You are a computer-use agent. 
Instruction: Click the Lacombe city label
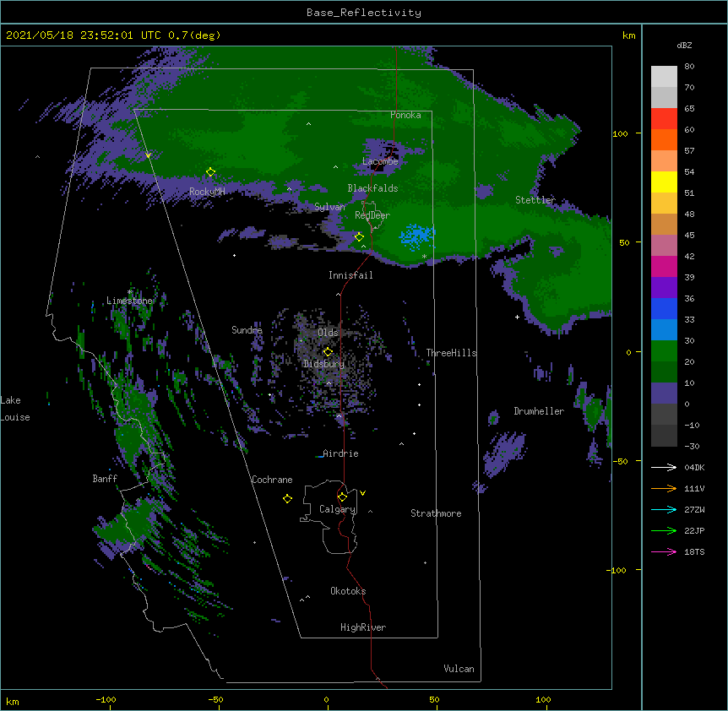pos(380,161)
